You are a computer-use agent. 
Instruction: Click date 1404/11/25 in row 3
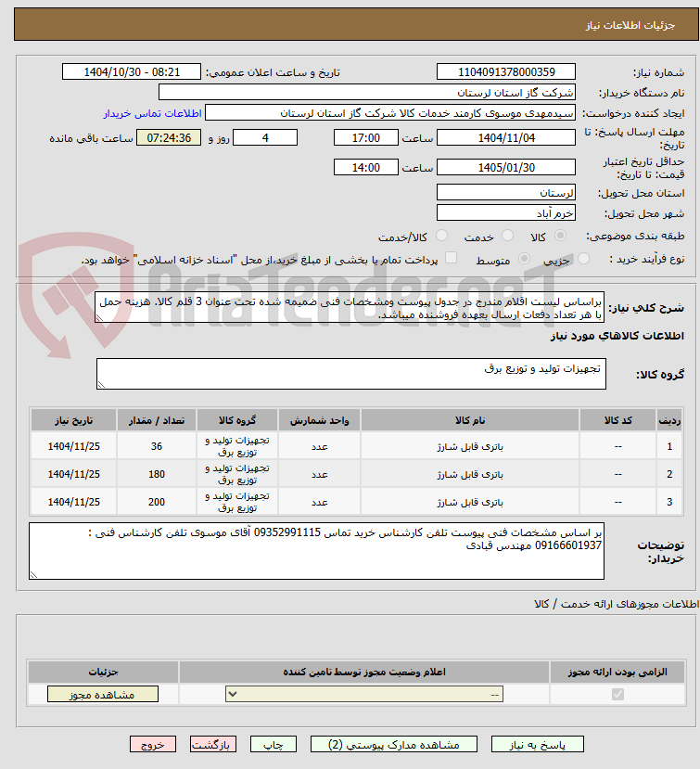73,502
